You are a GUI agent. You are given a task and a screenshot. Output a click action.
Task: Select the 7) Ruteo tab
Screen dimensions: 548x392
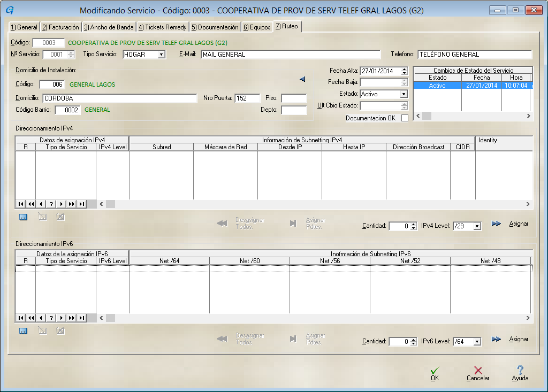(287, 26)
